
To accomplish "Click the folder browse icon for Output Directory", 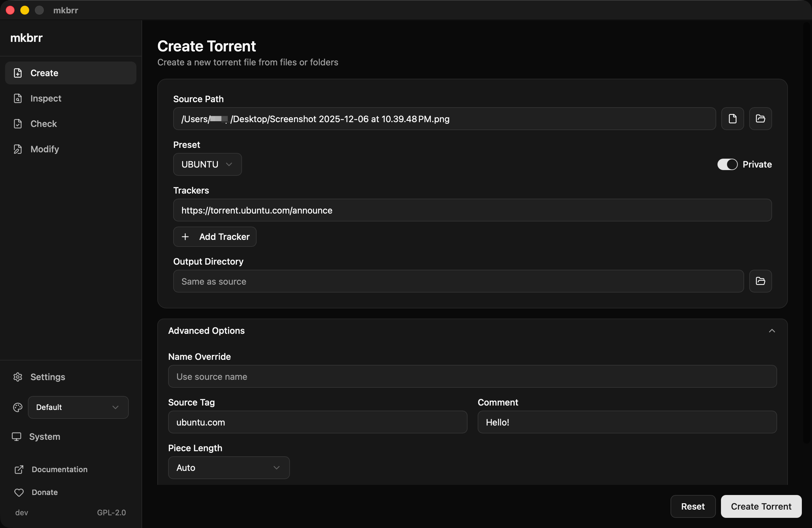I will (760, 281).
